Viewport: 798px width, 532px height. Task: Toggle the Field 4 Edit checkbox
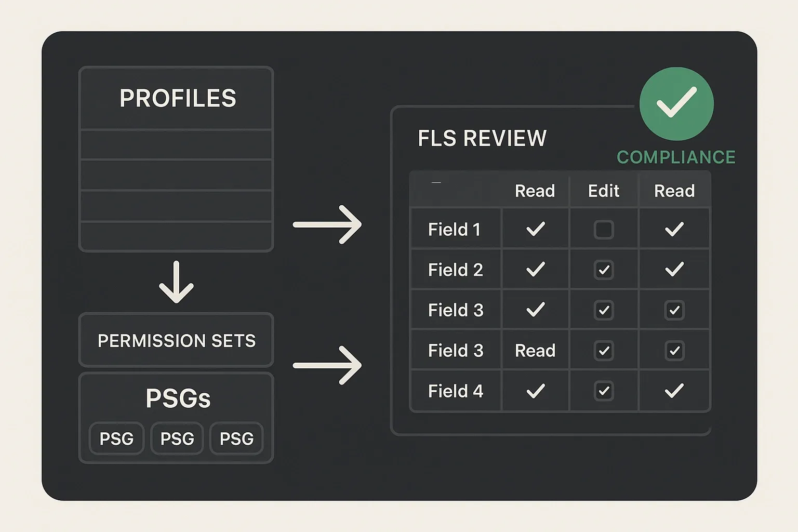tap(604, 391)
